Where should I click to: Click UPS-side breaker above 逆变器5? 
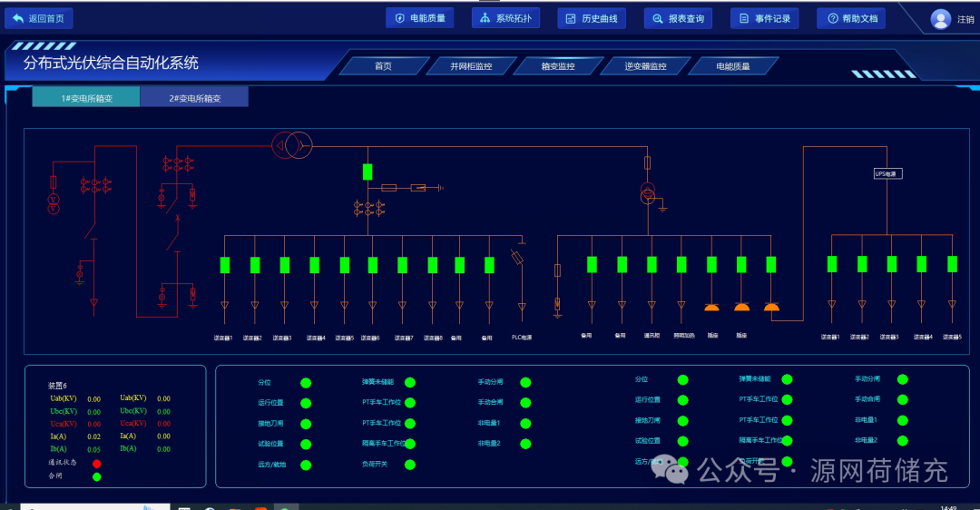952,264
